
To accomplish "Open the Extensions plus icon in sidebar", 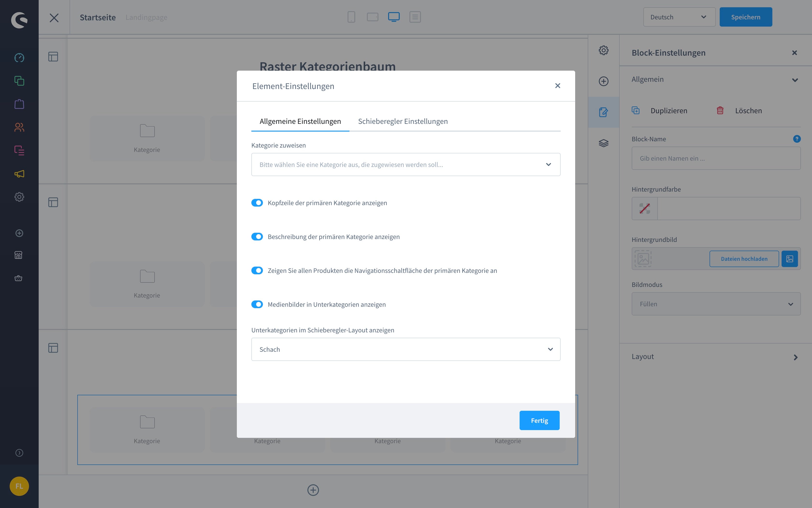I will point(19,233).
